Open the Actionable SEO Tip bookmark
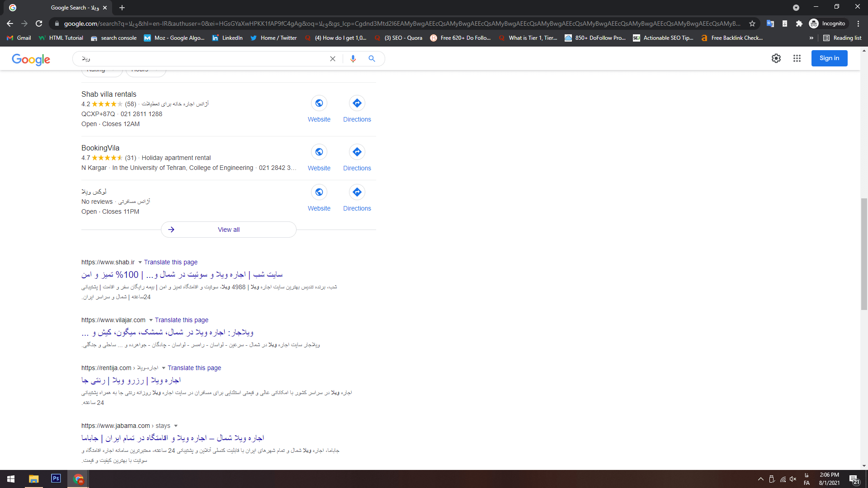The height and width of the screenshot is (488, 868). pyautogui.click(x=663, y=38)
